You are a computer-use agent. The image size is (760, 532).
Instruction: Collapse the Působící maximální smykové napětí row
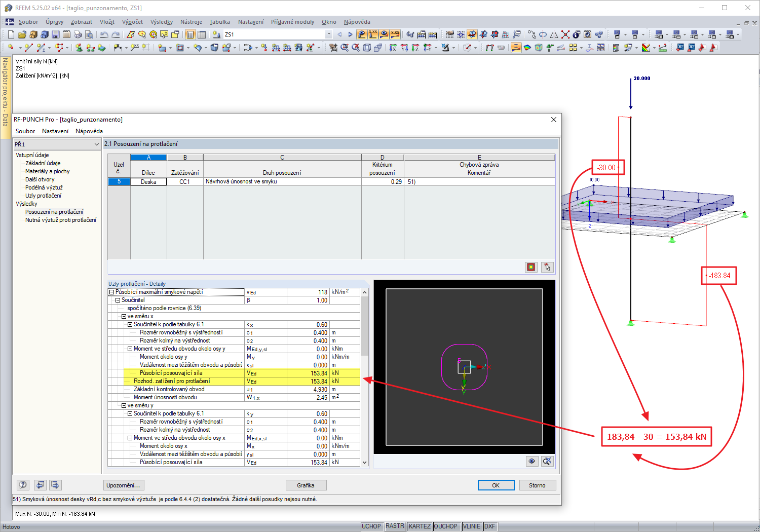pos(111,292)
